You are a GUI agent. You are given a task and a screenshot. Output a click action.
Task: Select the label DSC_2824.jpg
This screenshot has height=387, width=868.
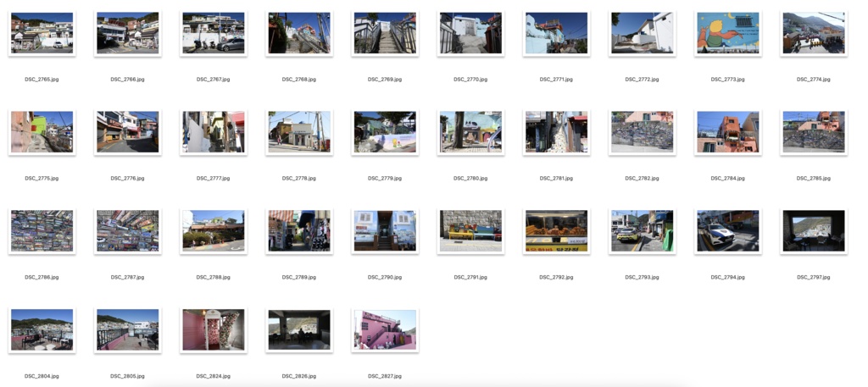pos(213,377)
